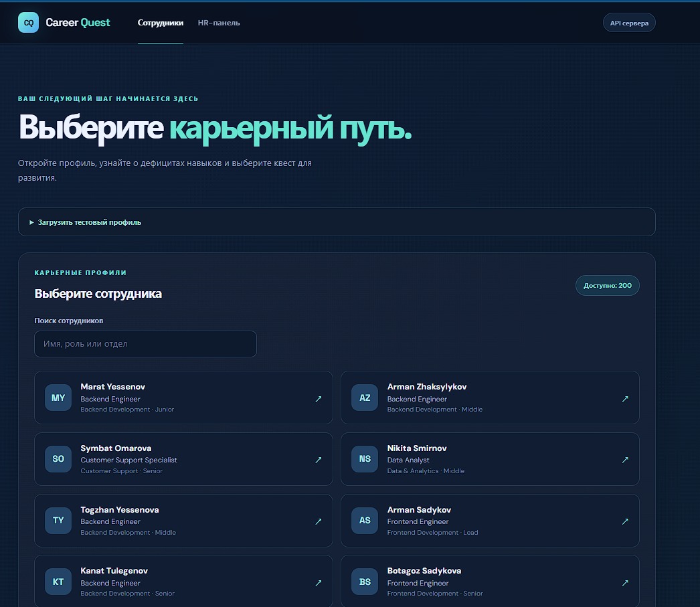The width and height of the screenshot is (700, 607).
Task: Click the Backend Development · Junior label
Action: pos(127,410)
